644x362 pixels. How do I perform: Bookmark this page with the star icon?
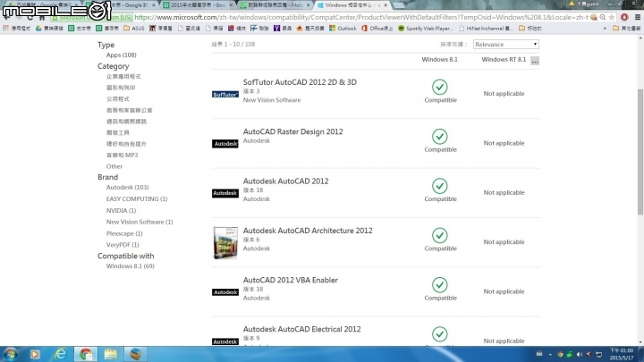(x=612, y=17)
